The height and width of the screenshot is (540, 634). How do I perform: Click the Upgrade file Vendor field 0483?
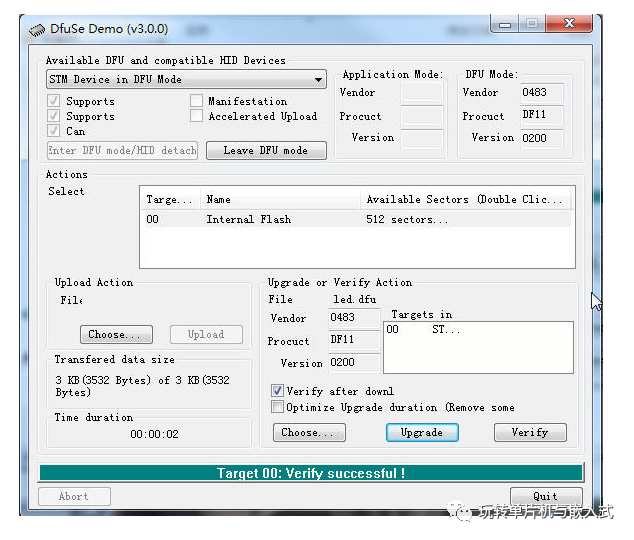(354, 318)
